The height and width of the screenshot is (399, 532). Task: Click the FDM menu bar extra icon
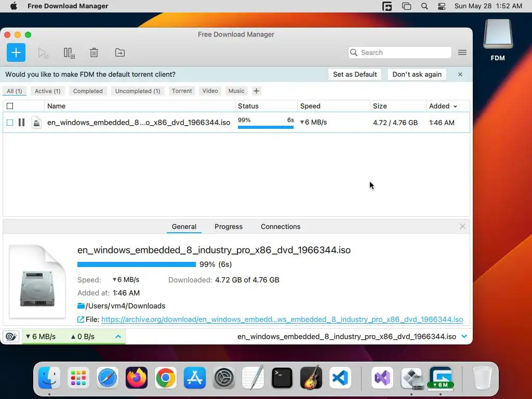387,6
